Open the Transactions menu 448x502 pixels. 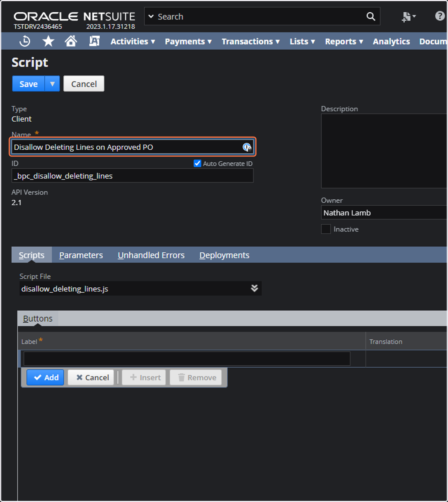coord(251,41)
